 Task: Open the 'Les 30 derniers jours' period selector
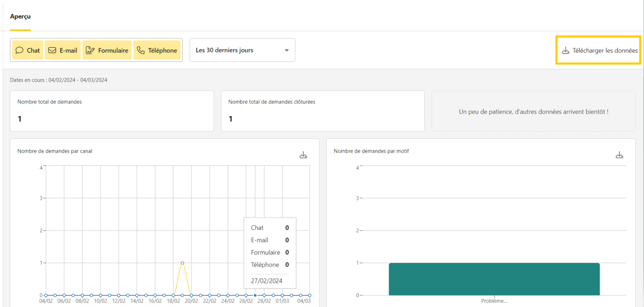pos(242,50)
